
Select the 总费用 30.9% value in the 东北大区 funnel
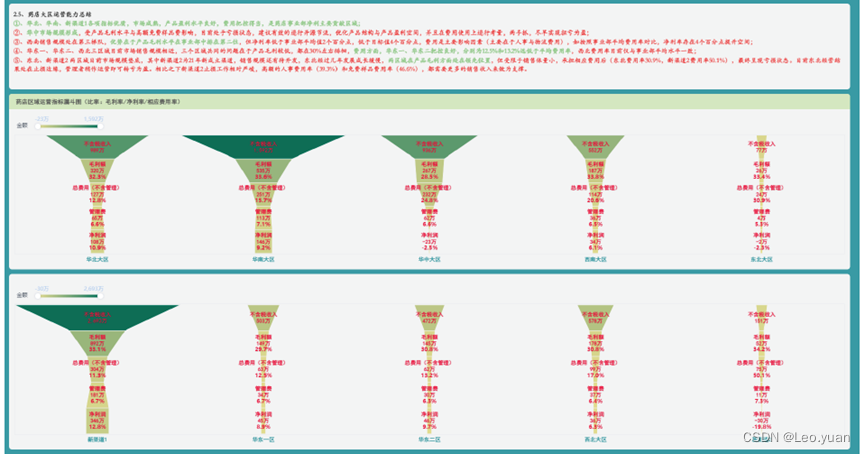pos(761,200)
